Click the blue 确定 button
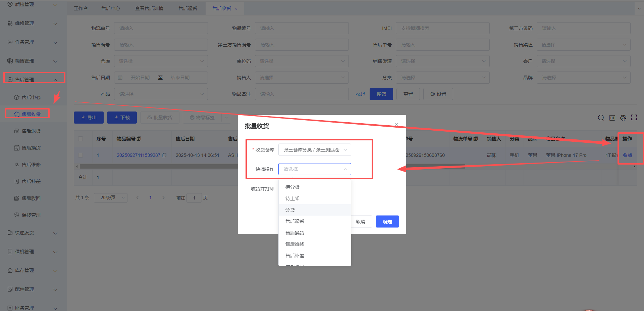 387,222
